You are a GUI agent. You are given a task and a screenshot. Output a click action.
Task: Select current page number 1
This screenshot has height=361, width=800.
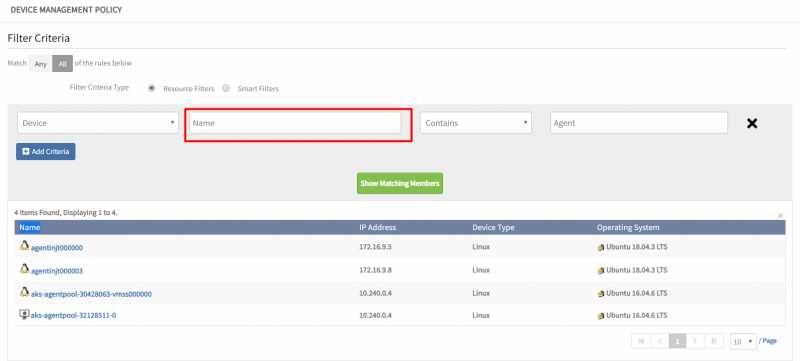(x=677, y=341)
